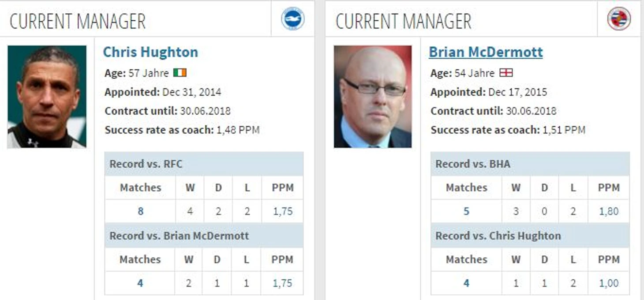Open Hughton's 4 matches vs. Brian McDermott
This screenshot has width=644, height=300.
pyautogui.click(x=140, y=283)
